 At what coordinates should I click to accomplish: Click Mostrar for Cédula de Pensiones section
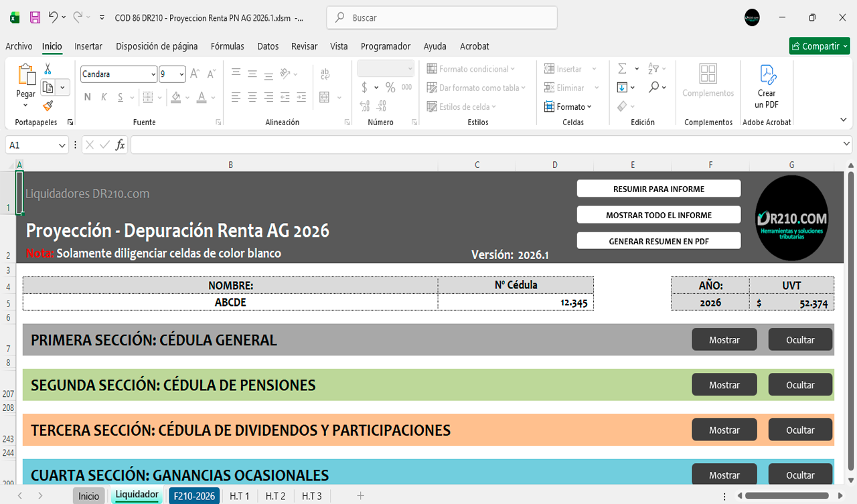724,385
